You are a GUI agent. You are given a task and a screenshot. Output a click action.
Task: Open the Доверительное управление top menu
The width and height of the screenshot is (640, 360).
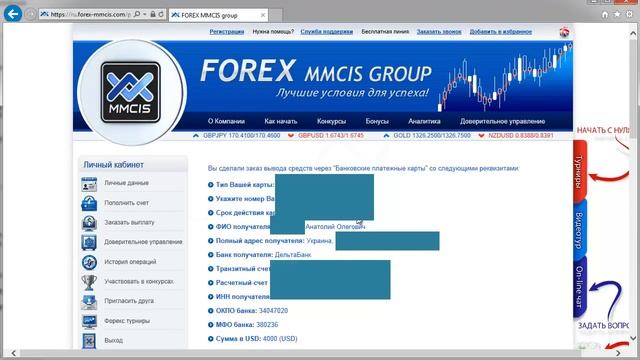pyautogui.click(x=502, y=121)
